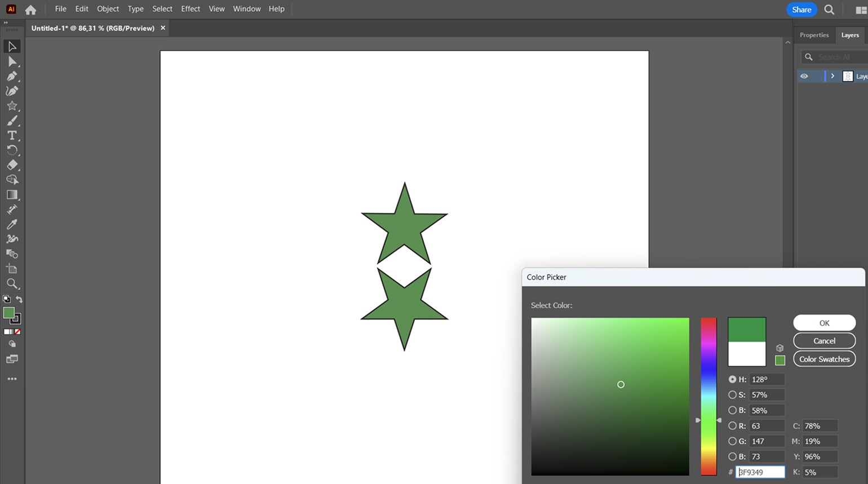Set paint mode to None
868x484 pixels.
pos(17,332)
